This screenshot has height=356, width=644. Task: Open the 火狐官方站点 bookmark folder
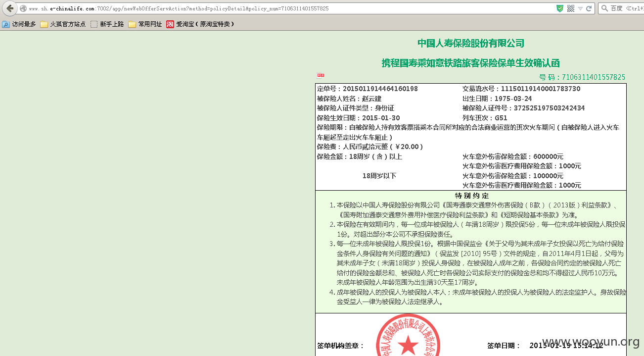pos(63,24)
